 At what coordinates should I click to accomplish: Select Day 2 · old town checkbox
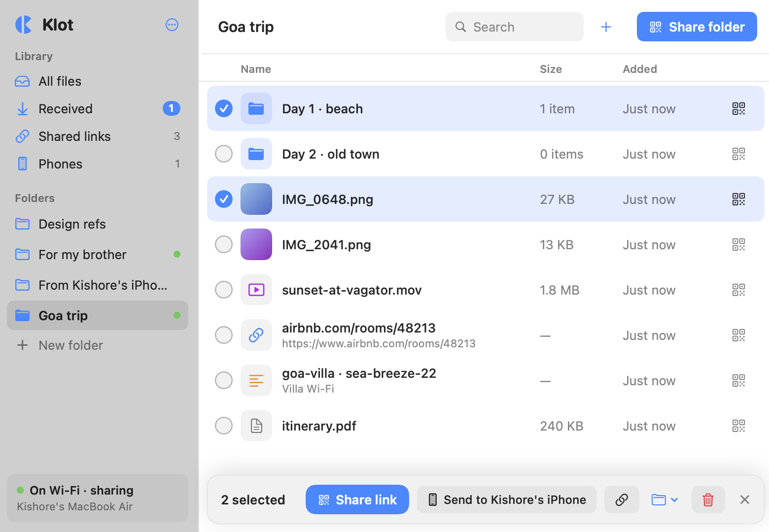coord(224,154)
